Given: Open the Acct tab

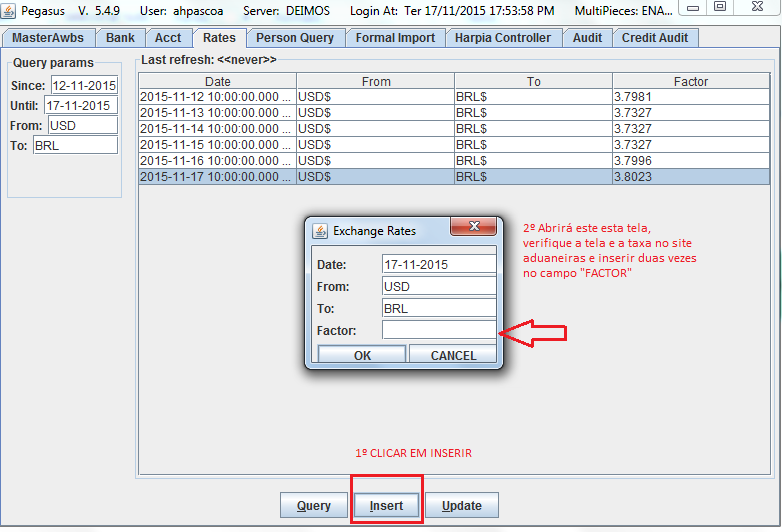Looking at the screenshot, I should pyautogui.click(x=168, y=38).
